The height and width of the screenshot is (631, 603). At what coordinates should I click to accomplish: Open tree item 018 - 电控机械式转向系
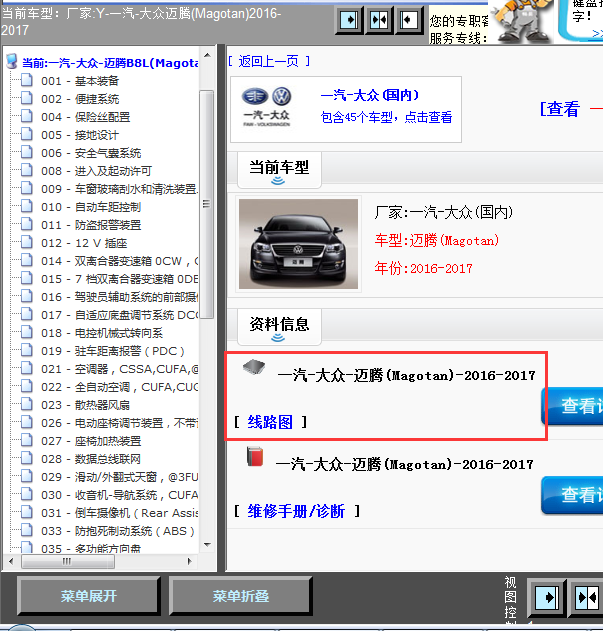102,333
